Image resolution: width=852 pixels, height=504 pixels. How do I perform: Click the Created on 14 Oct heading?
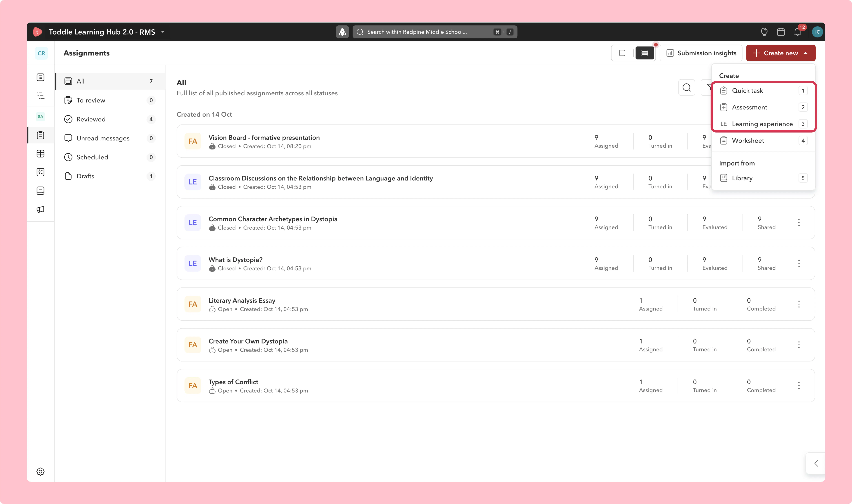pos(204,114)
